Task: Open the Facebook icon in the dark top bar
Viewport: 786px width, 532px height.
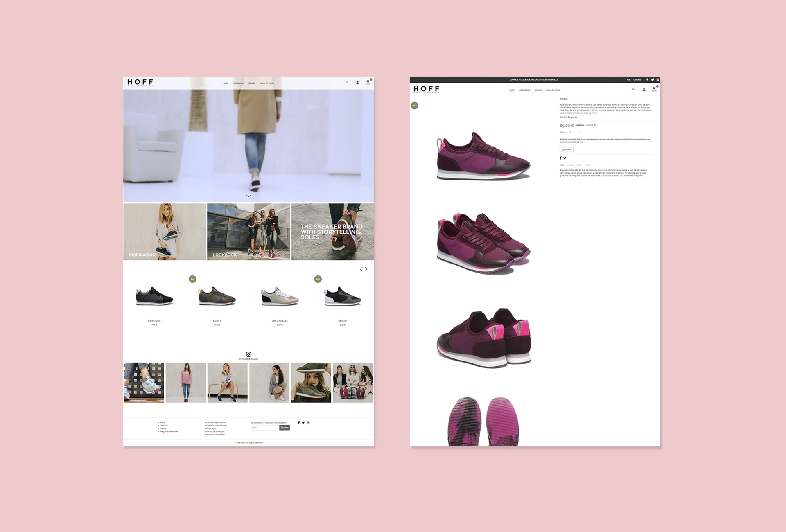Action: coord(647,80)
